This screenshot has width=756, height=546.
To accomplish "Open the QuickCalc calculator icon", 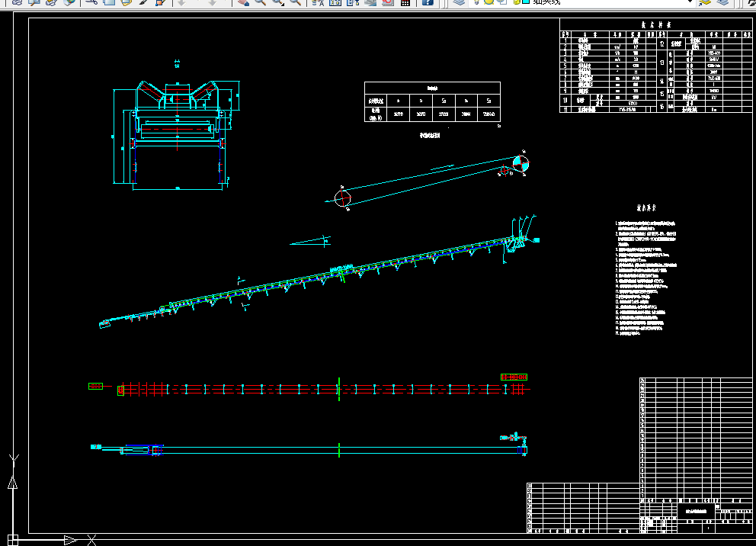I will coord(405,2).
